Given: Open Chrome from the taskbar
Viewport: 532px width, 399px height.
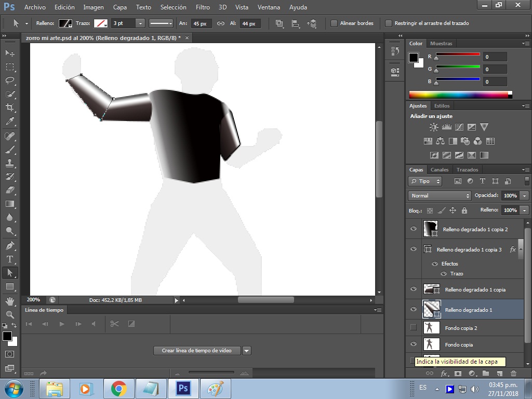Looking at the screenshot, I should coord(118,389).
